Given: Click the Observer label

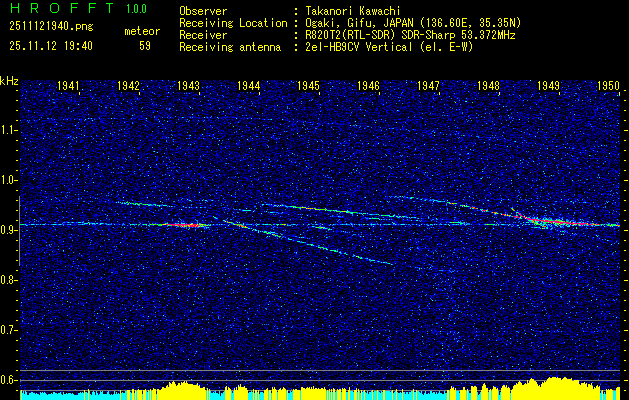Looking at the screenshot, I should [x=203, y=11].
